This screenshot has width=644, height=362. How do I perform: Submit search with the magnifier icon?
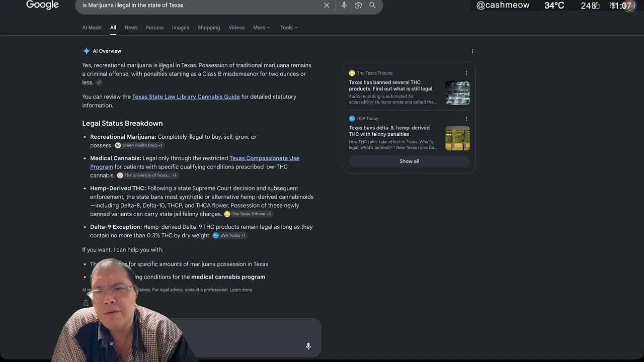pyautogui.click(x=372, y=5)
